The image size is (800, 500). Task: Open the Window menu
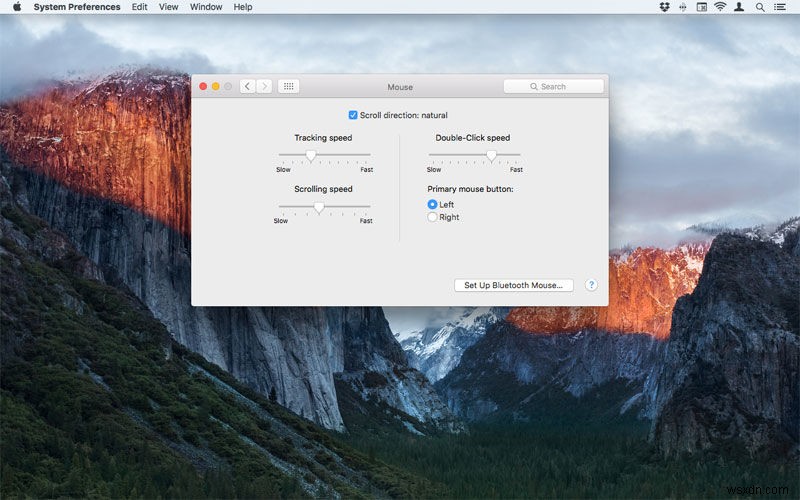206,7
